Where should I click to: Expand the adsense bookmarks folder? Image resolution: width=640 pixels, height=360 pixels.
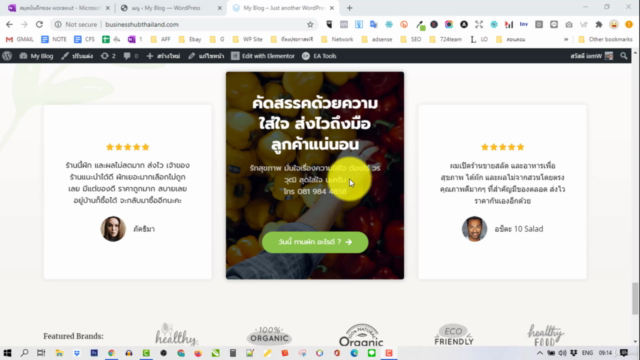click(377, 39)
